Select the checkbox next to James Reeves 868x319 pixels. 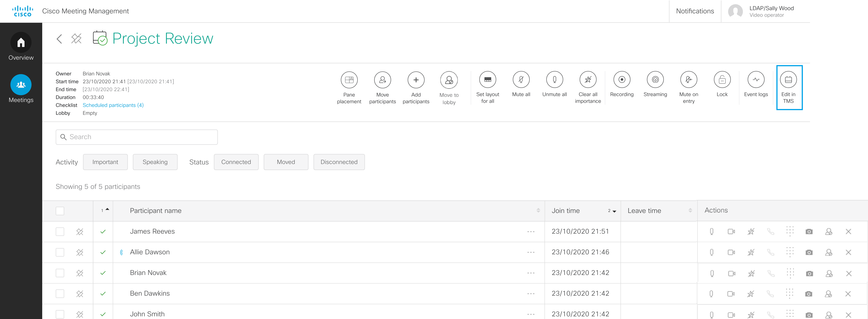(x=60, y=231)
